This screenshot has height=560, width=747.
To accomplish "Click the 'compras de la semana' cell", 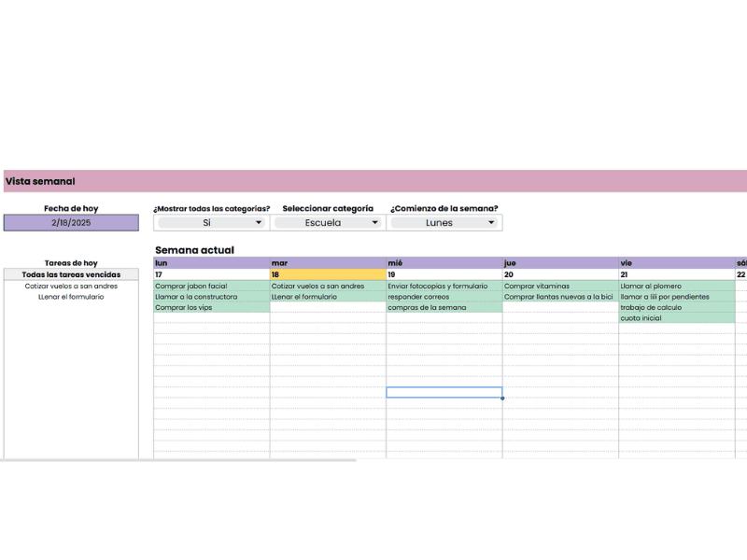I will [444, 307].
